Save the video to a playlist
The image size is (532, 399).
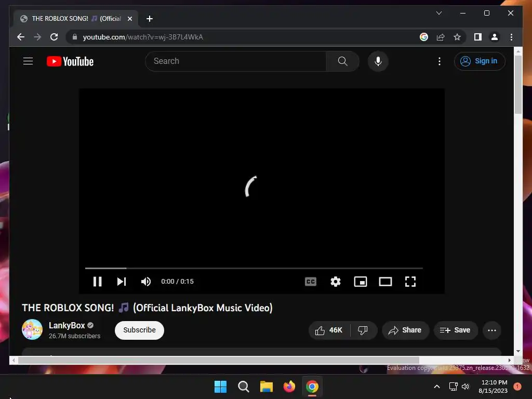pyautogui.click(x=455, y=330)
